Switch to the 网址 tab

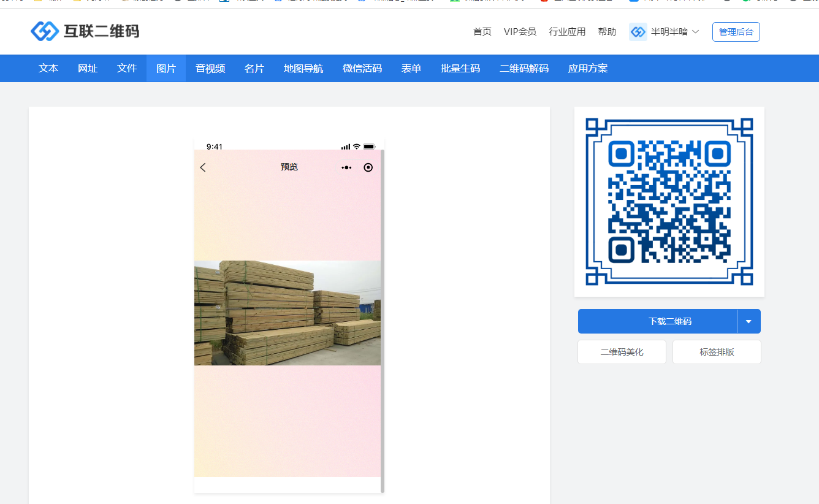pos(88,68)
